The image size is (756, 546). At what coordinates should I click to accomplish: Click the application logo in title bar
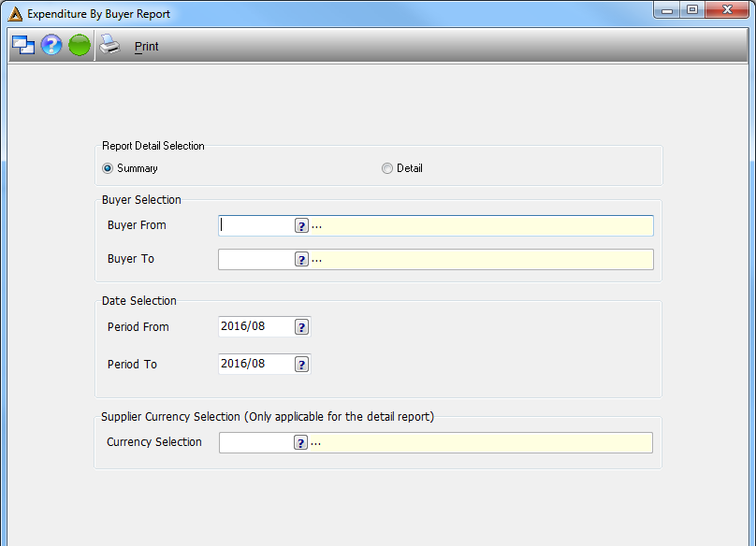click(15, 14)
